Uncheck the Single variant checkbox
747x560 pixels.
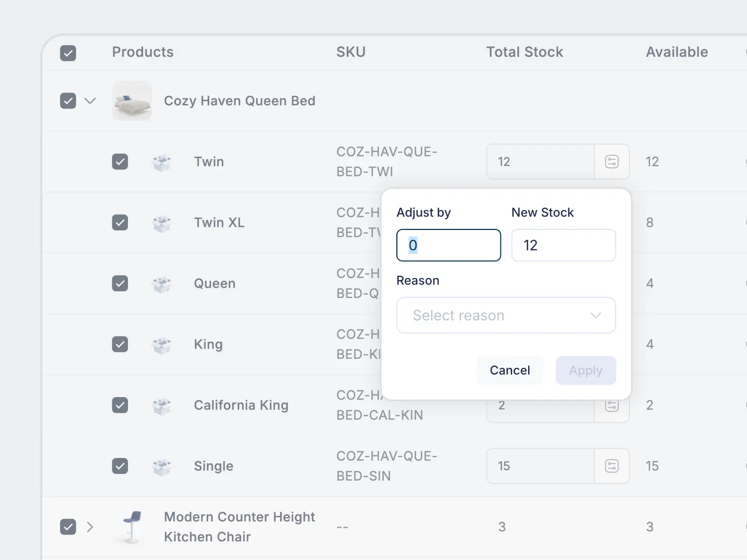pyautogui.click(x=120, y=466)
